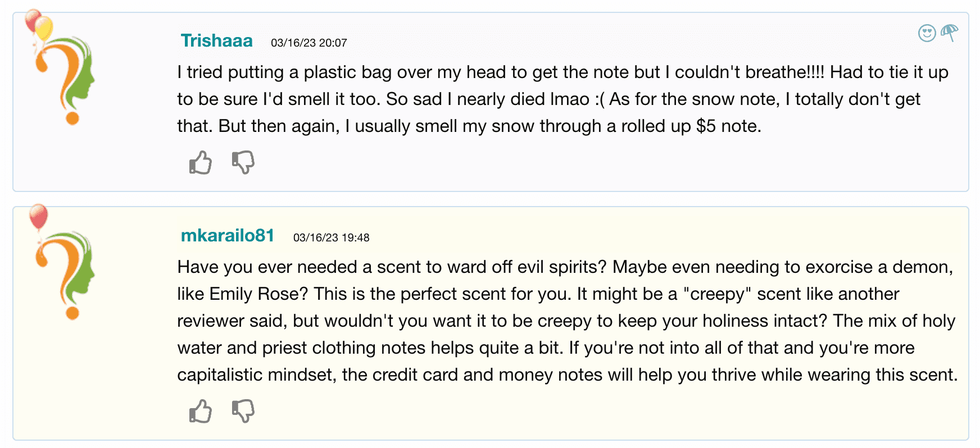
Task: Dislike mkarailo81's review with thumbs down
Action: 243,412
